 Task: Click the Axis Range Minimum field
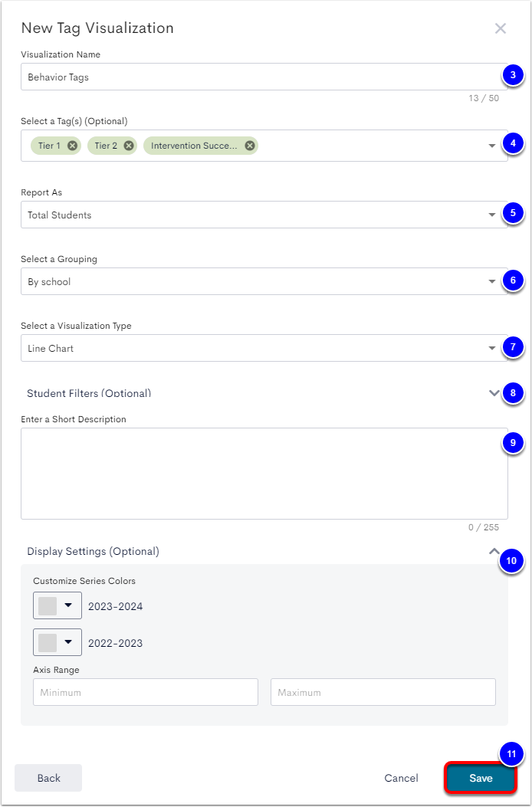pos(145,692)
